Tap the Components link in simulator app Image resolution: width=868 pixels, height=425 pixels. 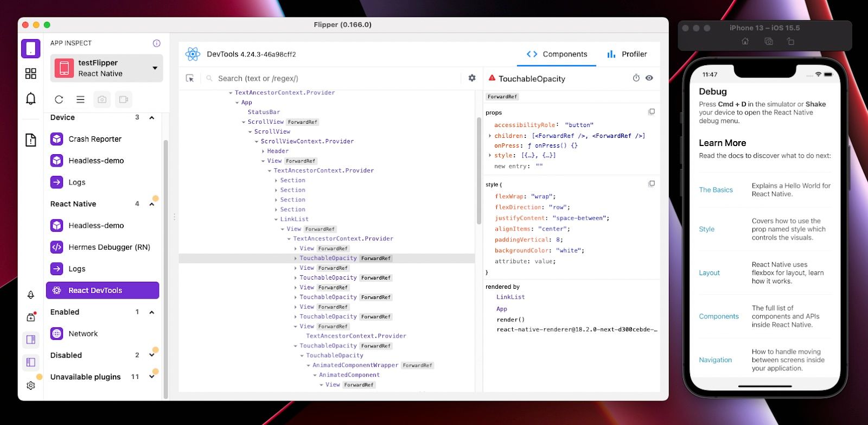point(719,316)
